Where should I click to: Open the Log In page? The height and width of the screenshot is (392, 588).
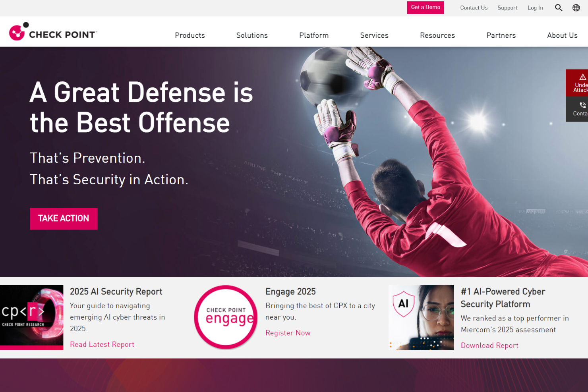[535, 8]
